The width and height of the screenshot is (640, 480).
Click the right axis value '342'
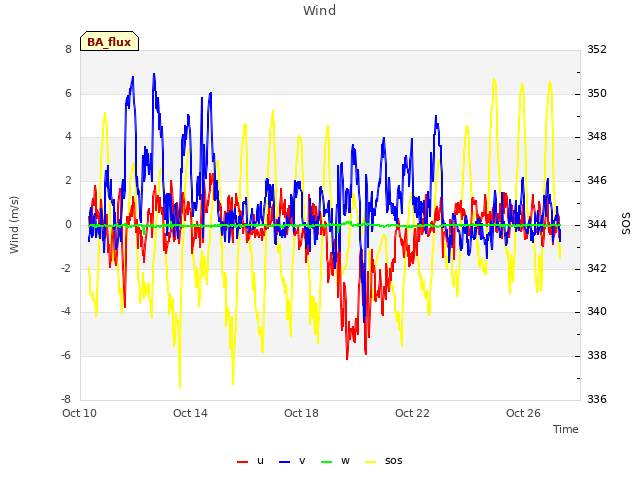(x=597, y=269)
